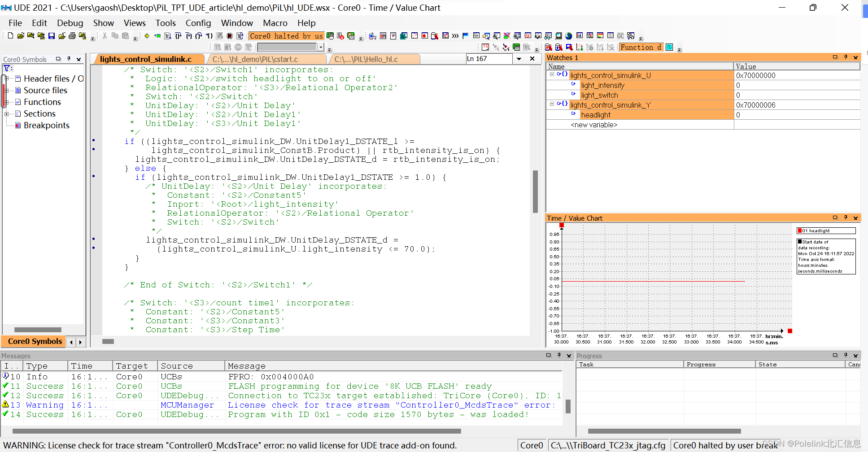The height and width of the screenshot is (452, 868).
Task: Click the blue flag bookmark icon
Action: point(465,36)
